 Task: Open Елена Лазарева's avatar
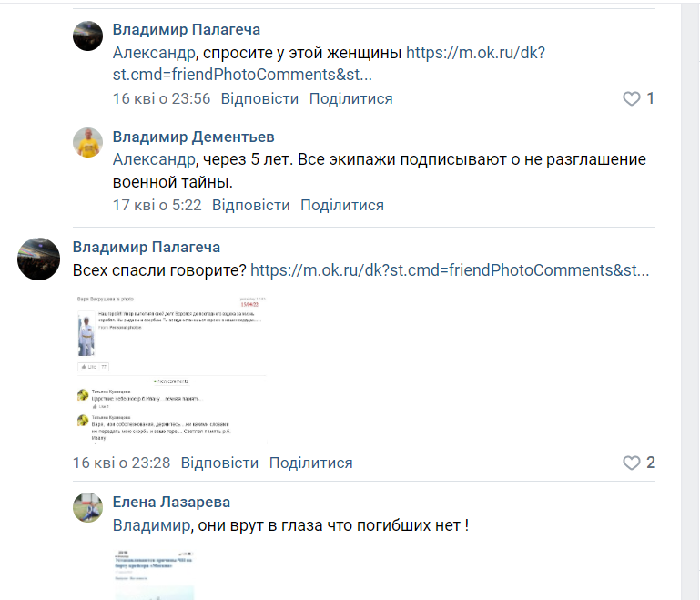pos(88,508)
